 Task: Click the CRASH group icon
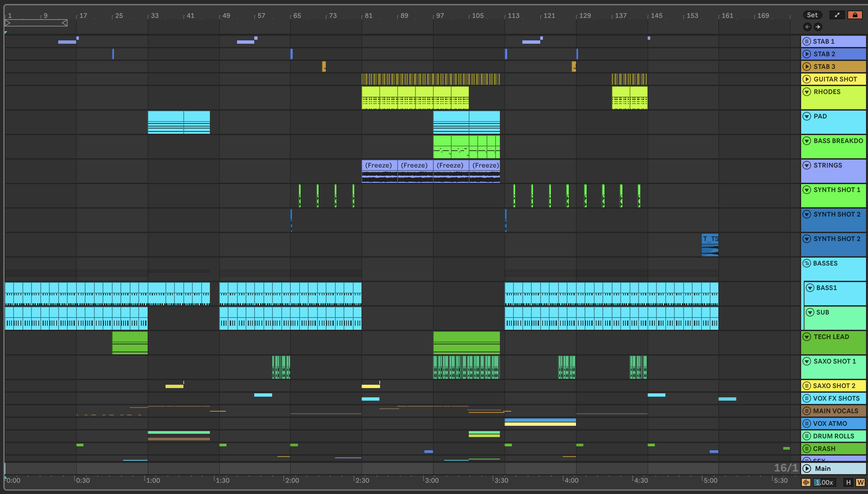point(807,449)
